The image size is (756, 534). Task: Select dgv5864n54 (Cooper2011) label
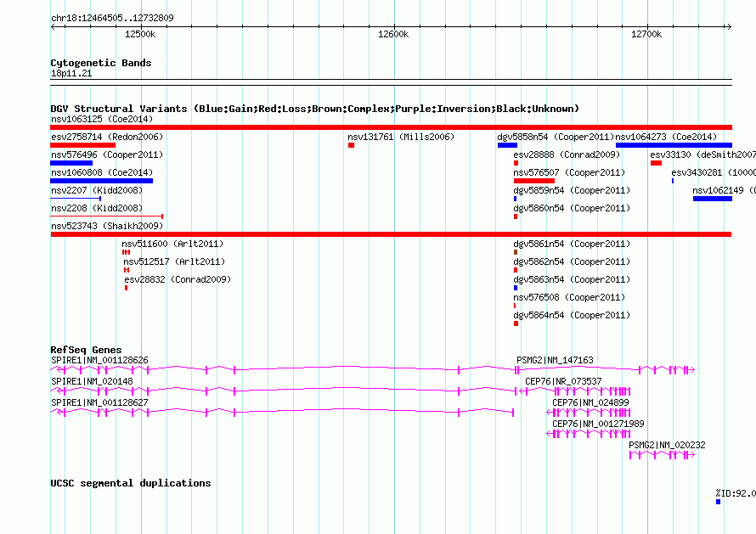pyautogui.click(x=572, y=315)
